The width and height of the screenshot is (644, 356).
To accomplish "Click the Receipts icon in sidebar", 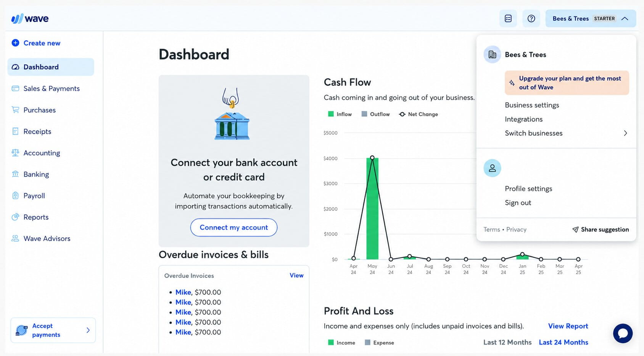I will (15, 131).
